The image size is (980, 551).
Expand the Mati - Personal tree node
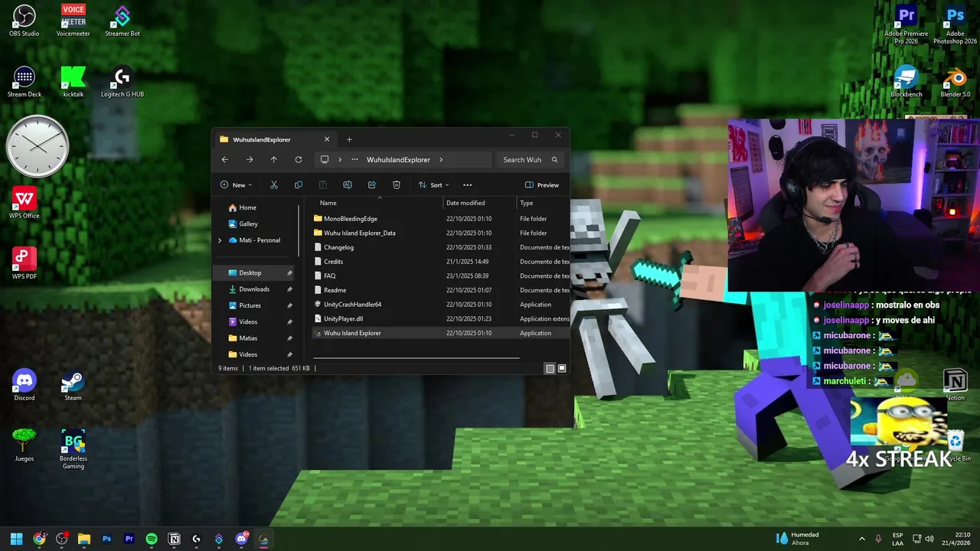click(x=220, y=240)
